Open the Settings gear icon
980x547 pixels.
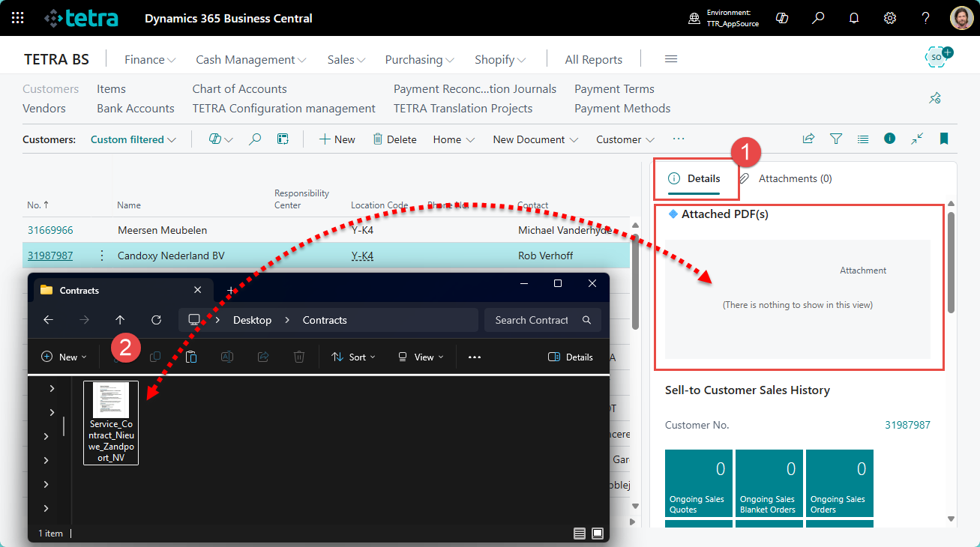(x=890, y=18)
